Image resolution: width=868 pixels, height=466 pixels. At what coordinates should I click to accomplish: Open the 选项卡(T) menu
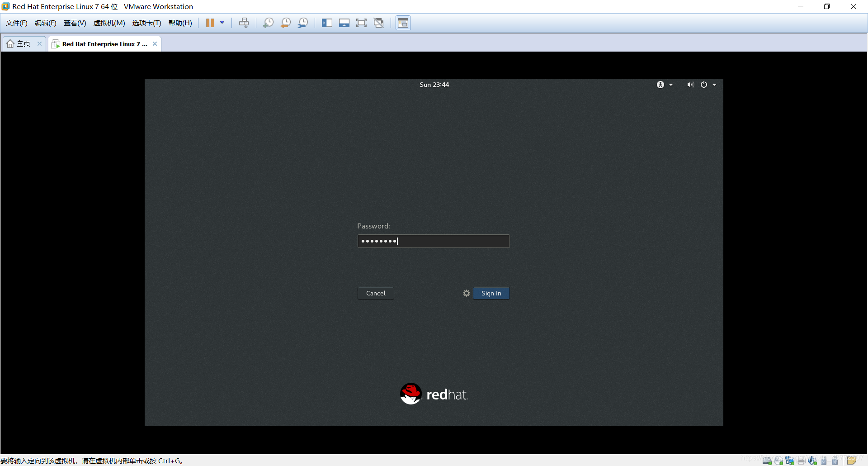(x=147, y=23)
